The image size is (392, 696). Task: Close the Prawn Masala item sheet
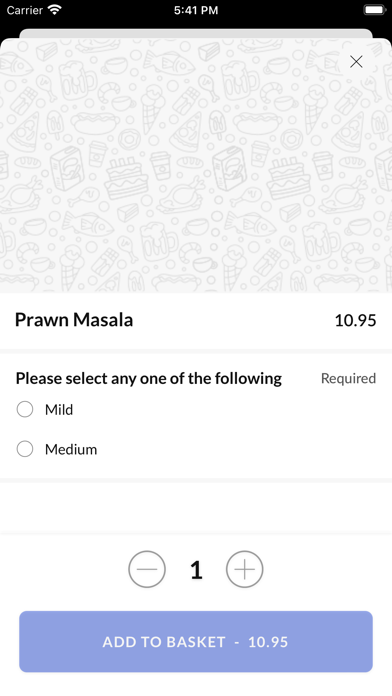356,62
